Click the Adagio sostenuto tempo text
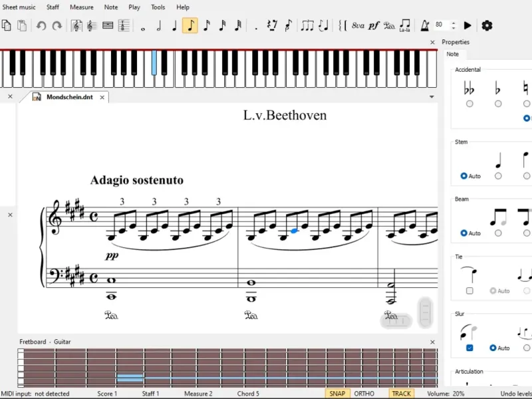 coord(137,180)
